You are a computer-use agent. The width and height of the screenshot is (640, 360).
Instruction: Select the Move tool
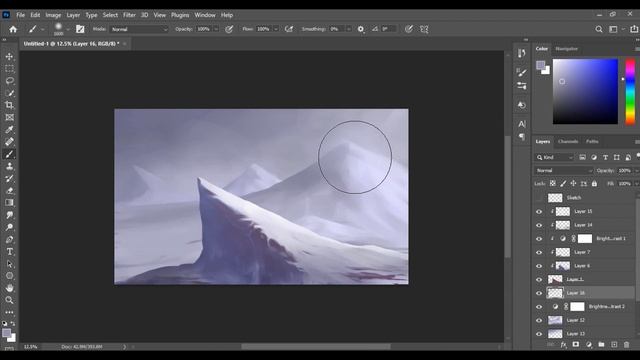(x=9, y=56)
